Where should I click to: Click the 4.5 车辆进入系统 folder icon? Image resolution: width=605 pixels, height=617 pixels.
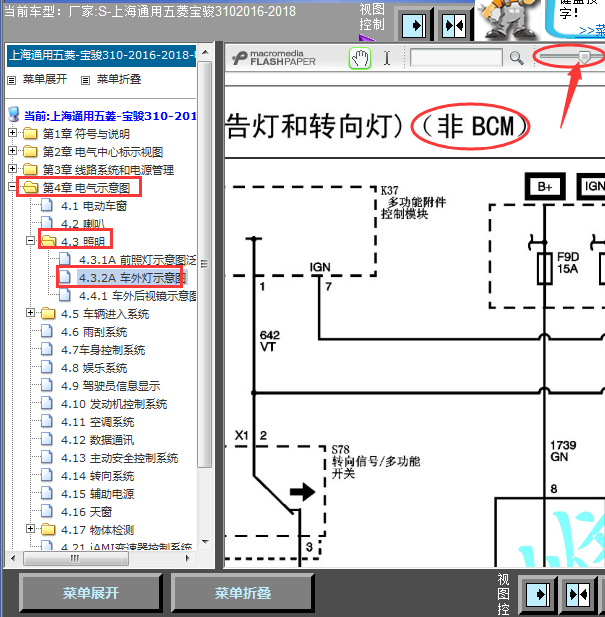[x=48, y=313]
